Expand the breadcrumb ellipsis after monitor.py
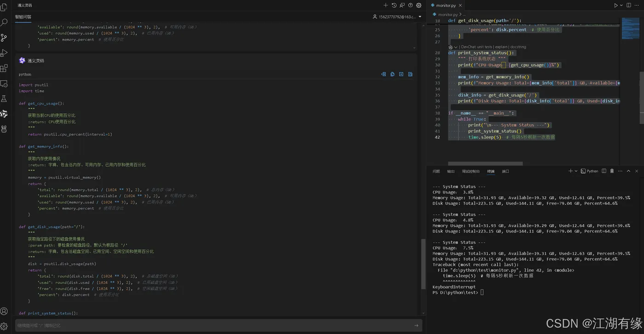644x334 pixels. point(465,15)
